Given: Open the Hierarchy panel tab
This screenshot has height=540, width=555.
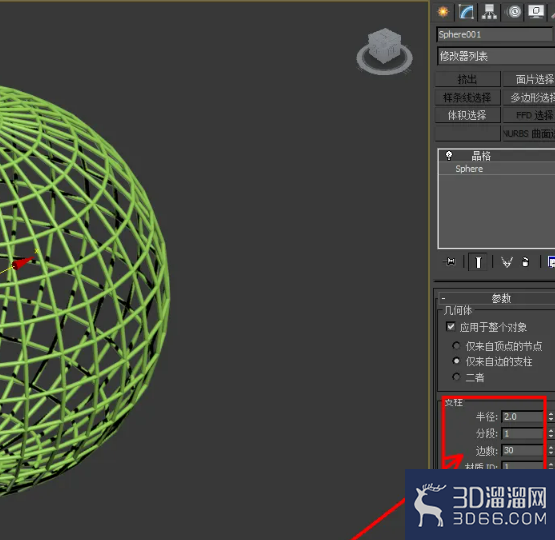Looking at the screenshot, I should tap(489, 12).
